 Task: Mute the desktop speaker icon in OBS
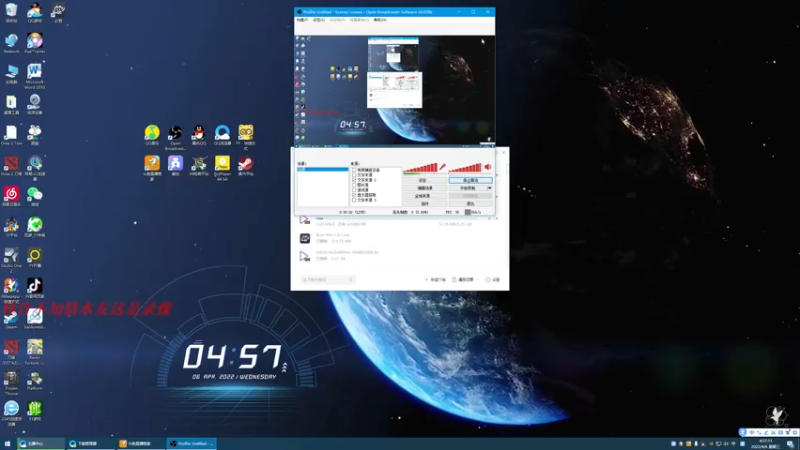pyautogui.click(x=488, y=167)
